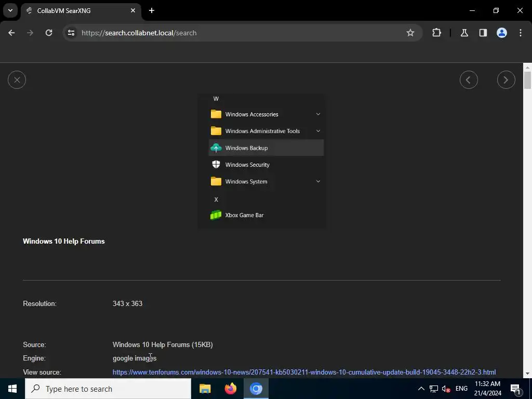This screenshot has width=532, height=399.
Task: Reload the current page
Action: tap(49, 33)
